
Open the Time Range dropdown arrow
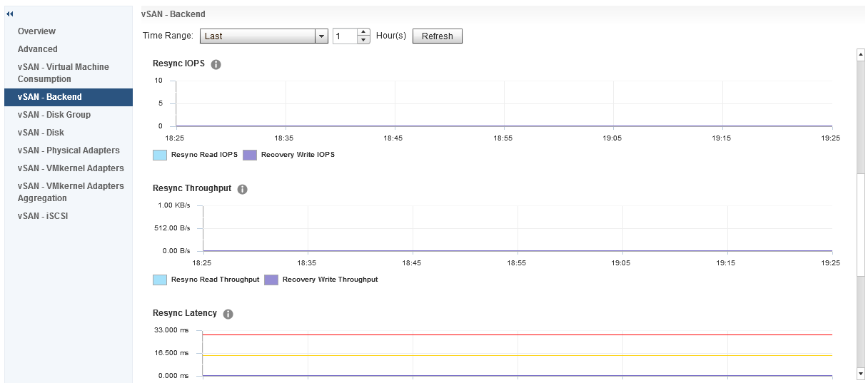pos(321,36)
